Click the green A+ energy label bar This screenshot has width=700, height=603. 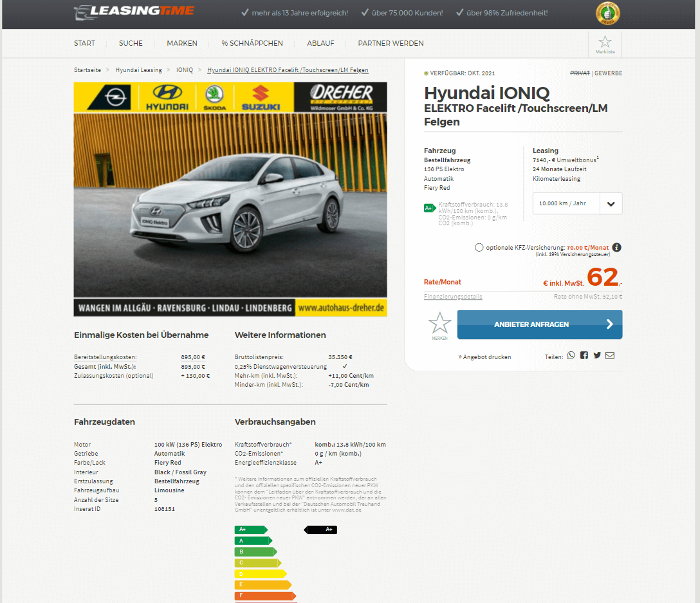251,530
